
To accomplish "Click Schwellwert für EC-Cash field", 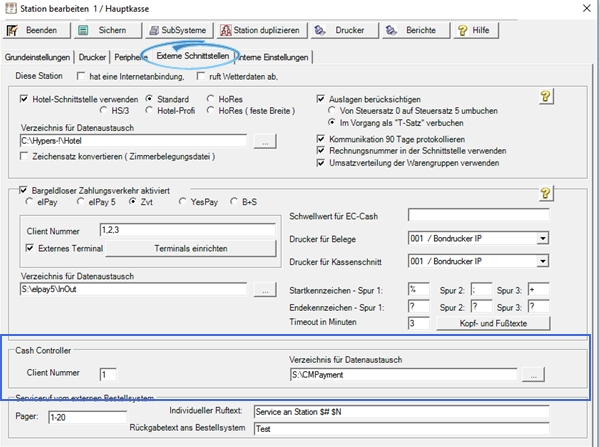I will [478, 215].
